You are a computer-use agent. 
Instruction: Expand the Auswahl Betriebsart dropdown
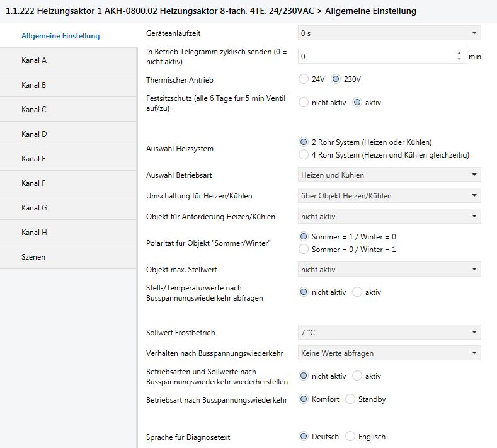pyautogui.click(x=389, y=175)
